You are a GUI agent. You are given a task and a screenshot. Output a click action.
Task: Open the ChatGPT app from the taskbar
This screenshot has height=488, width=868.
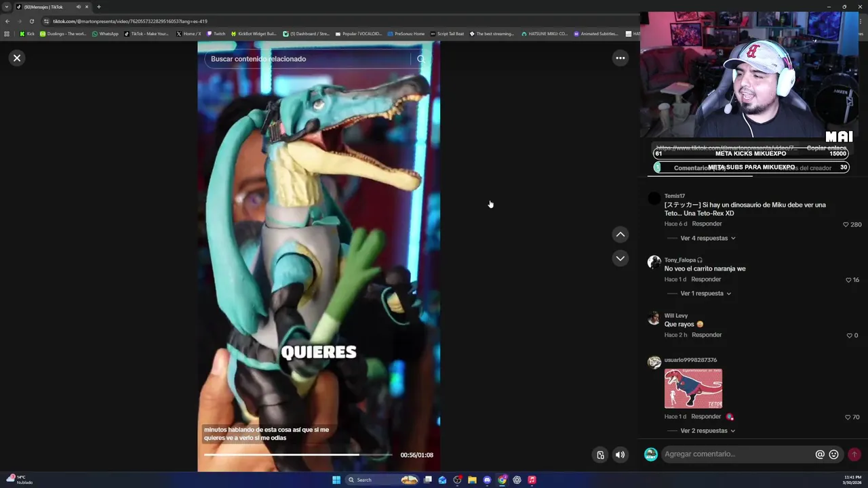[x=517, y=480]
